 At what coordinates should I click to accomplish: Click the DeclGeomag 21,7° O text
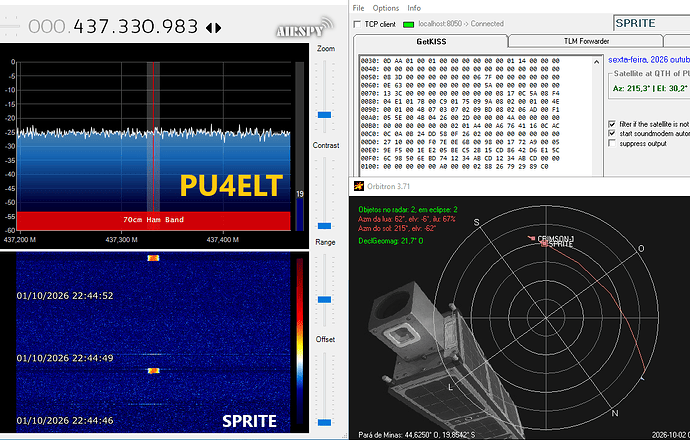click(x=391, y=241)
